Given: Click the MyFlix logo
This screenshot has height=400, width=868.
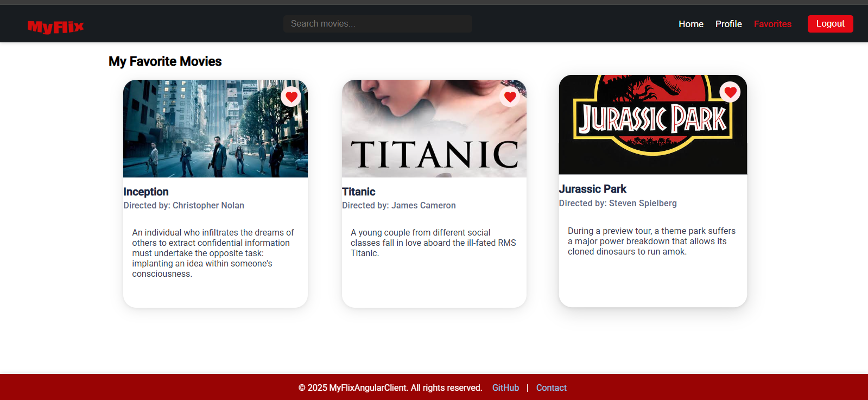Looking at the screenshot, I should coord(55,27).
